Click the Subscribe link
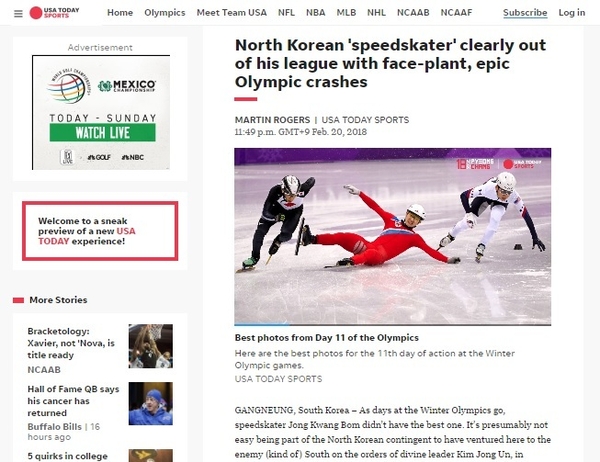Viewport: 600px width, 462px height. pos(525,13)
